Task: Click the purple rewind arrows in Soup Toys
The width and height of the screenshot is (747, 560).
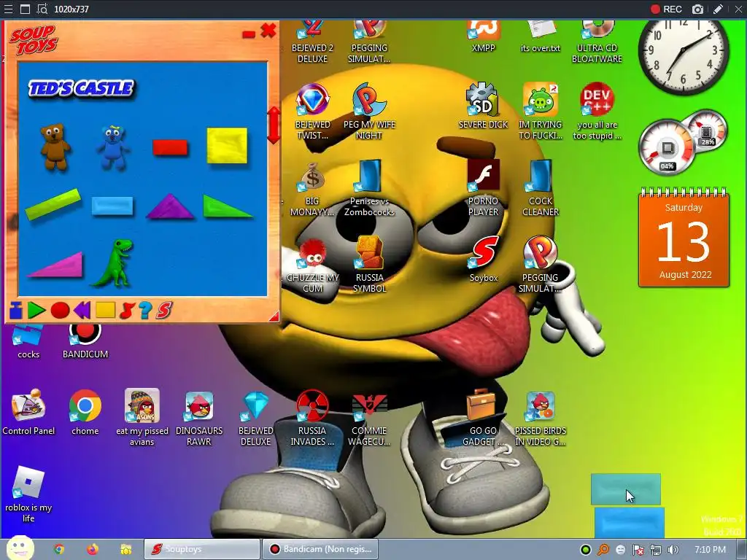Action: pyautogui.click(x=82, y=311)
